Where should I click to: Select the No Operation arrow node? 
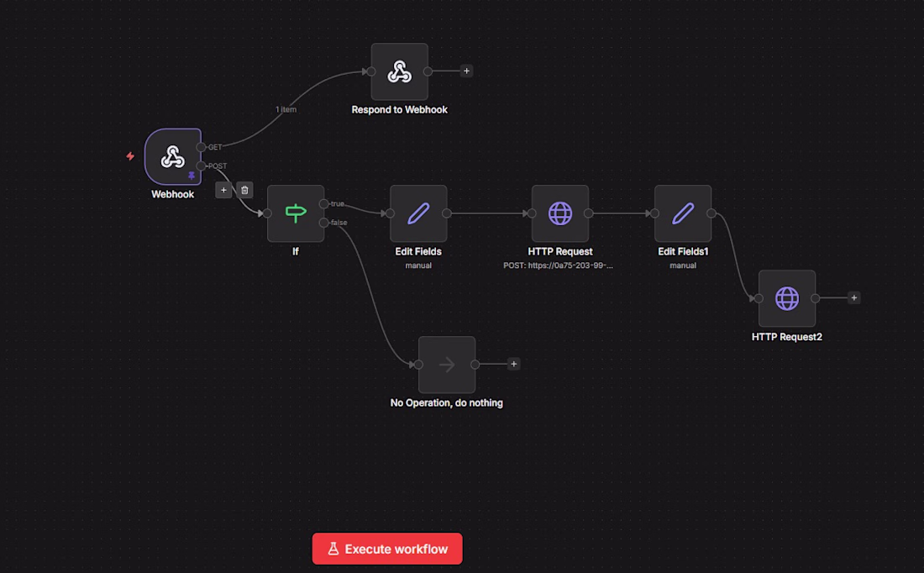447,365
